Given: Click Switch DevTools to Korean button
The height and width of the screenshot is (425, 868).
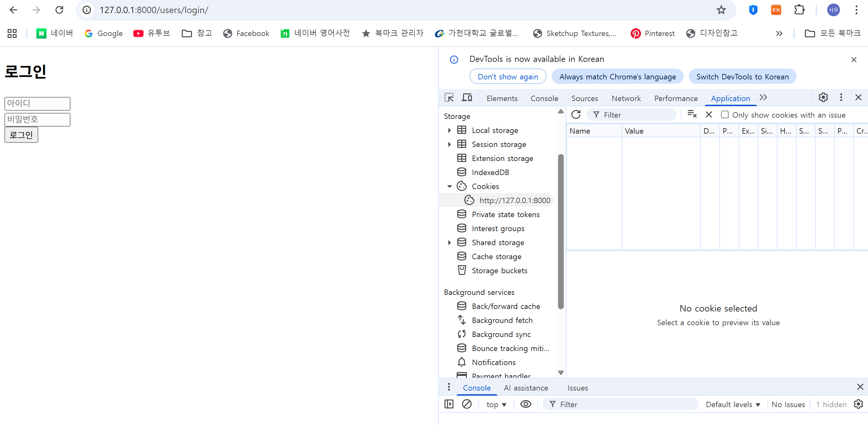Looking at the screenshot, I should coord(742,77).
